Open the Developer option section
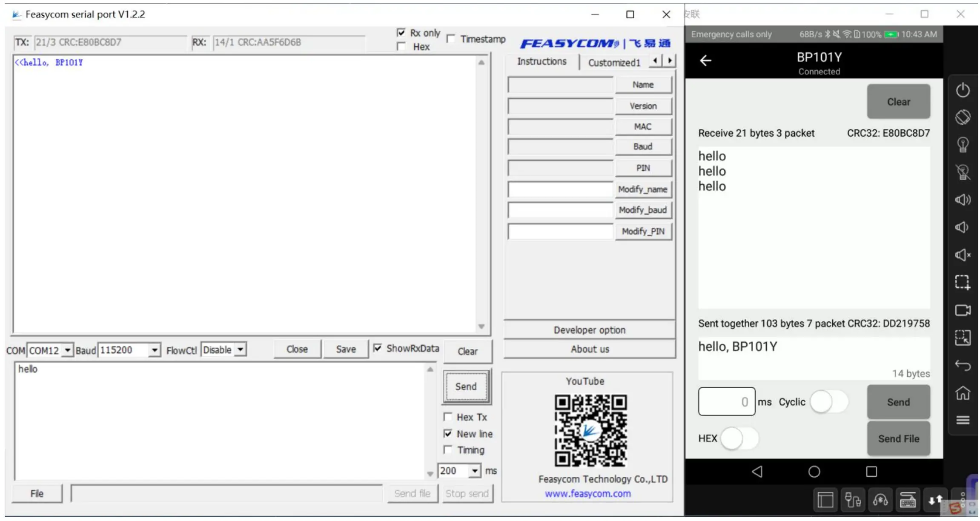980x521 pixels. pos(589,330)
